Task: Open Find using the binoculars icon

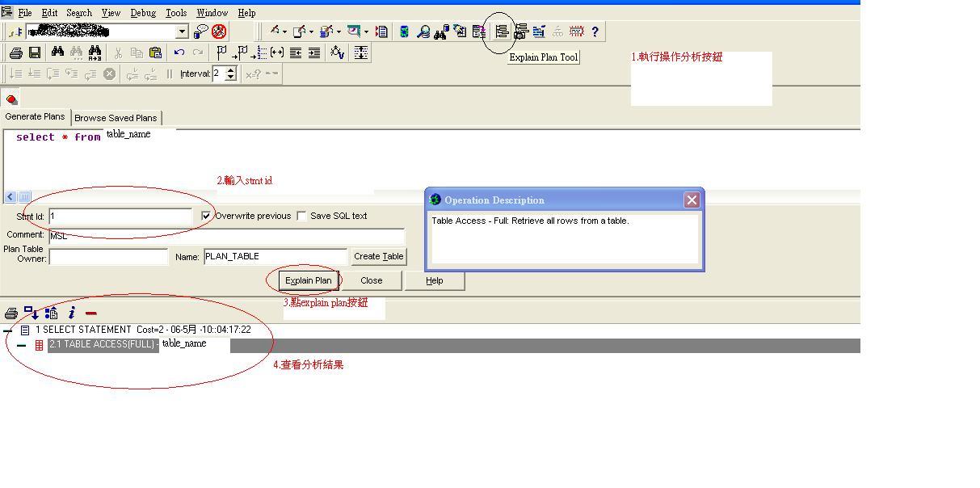Action: point(57,53)
